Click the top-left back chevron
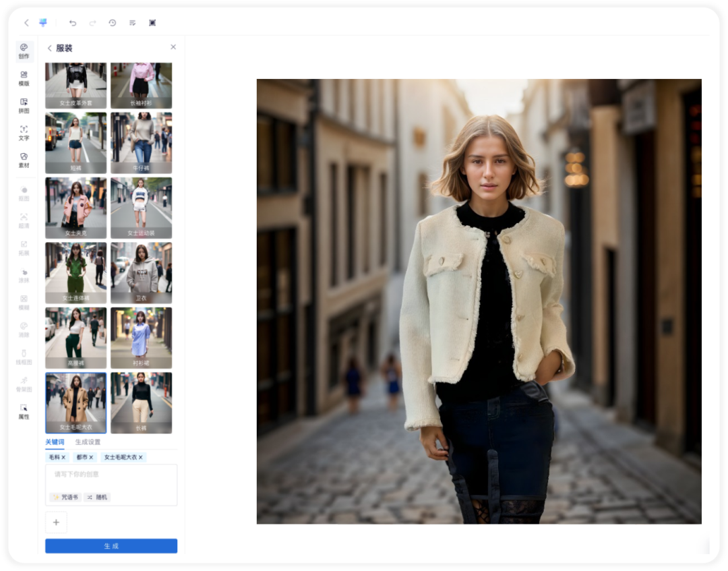This screenshot has height=571, width=728. pos(26,23)
